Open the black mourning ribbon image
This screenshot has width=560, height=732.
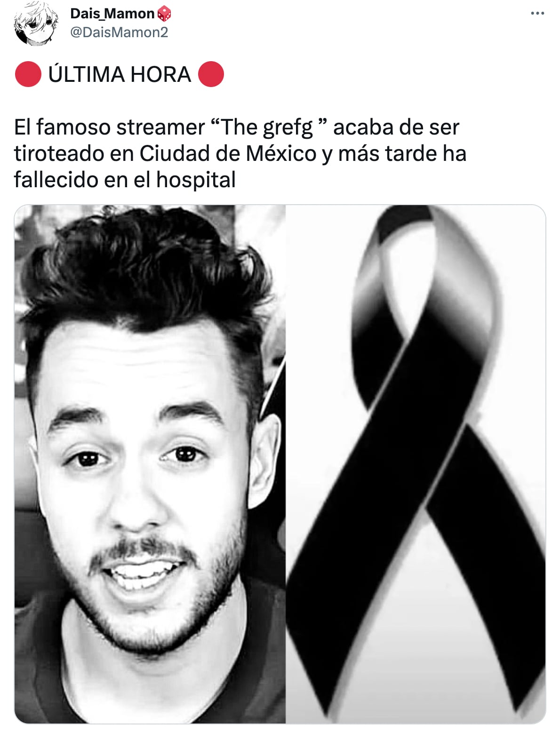[416, 464]
